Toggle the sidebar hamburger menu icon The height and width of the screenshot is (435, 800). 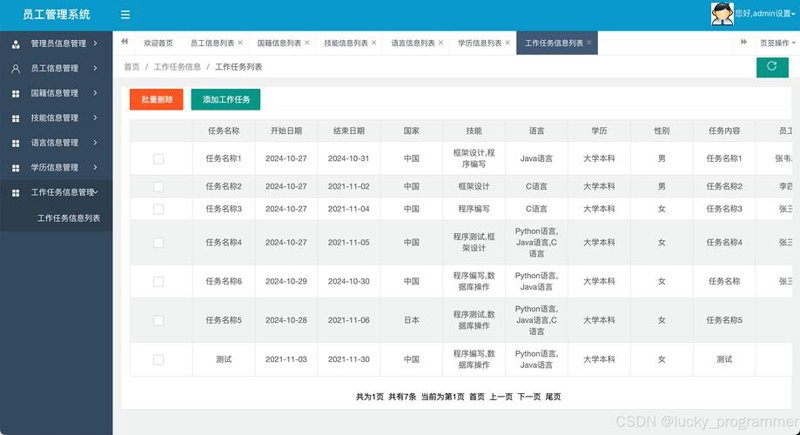(x=125, y=15)
